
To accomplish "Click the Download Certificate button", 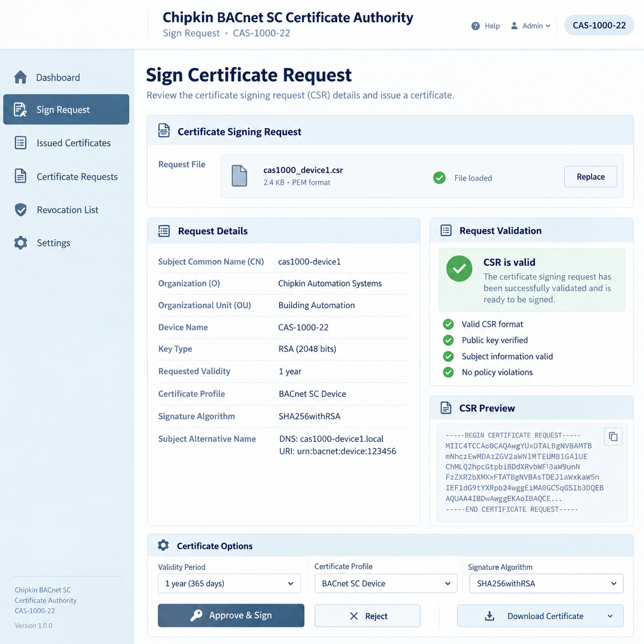I will (x=540, y=616).
